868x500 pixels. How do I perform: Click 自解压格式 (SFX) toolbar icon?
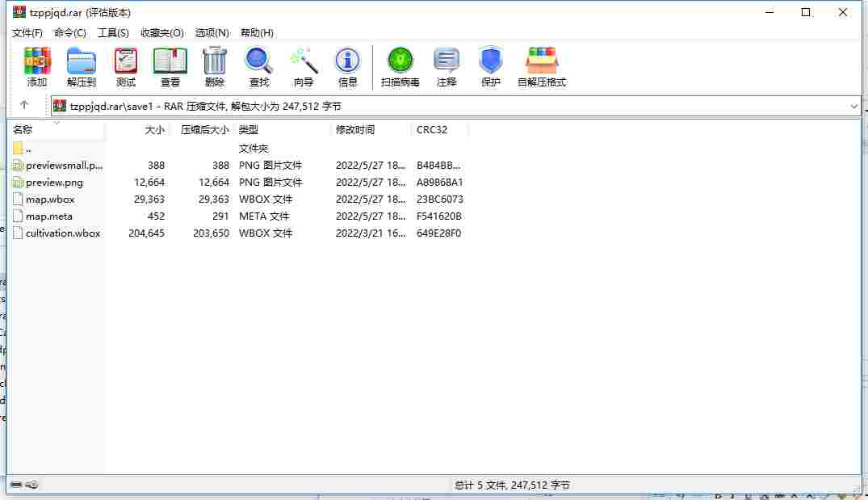[x=542, y=66]
